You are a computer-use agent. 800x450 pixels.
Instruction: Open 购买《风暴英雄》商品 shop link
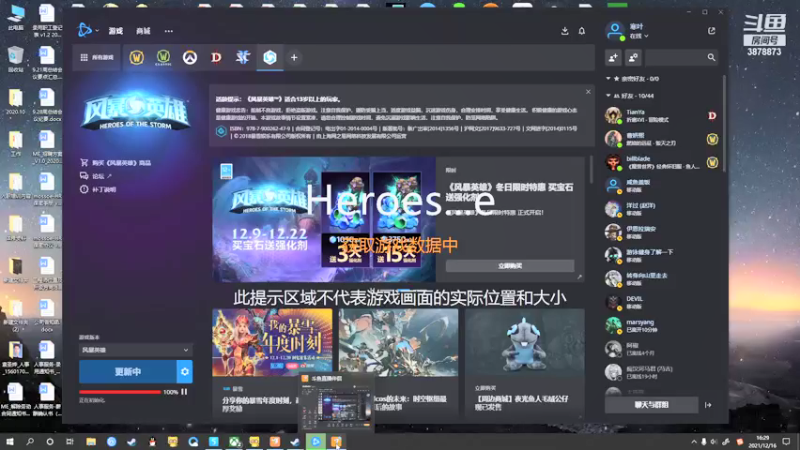[116, 163]
